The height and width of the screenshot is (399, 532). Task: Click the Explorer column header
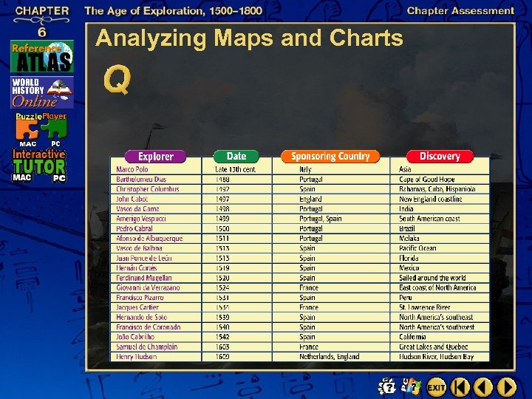[x=156, y=157]
